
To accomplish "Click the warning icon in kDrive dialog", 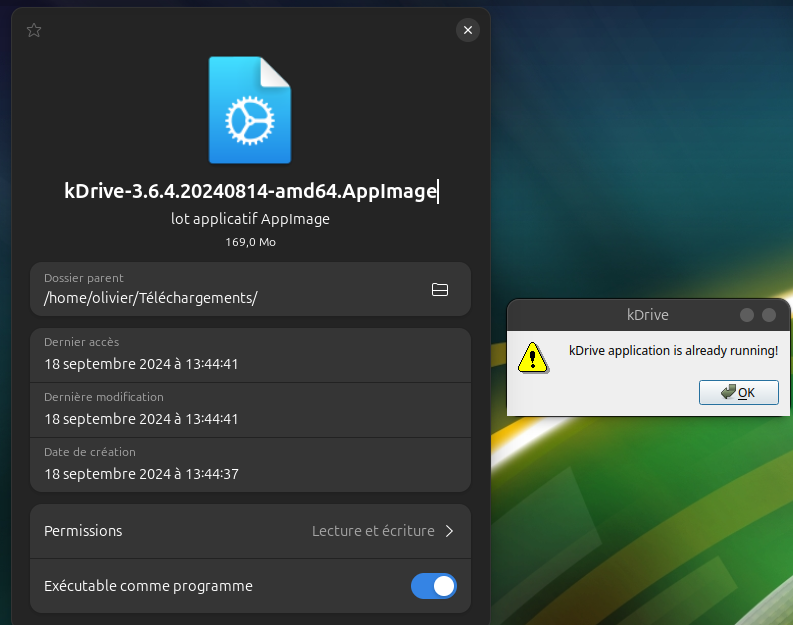I will click(x=533, y=358).
